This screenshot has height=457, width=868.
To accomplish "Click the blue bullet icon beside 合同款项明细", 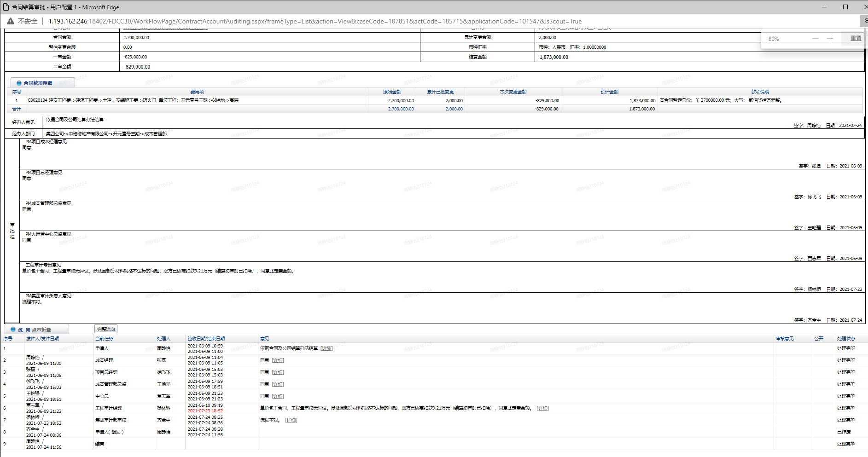I will 19,83.
